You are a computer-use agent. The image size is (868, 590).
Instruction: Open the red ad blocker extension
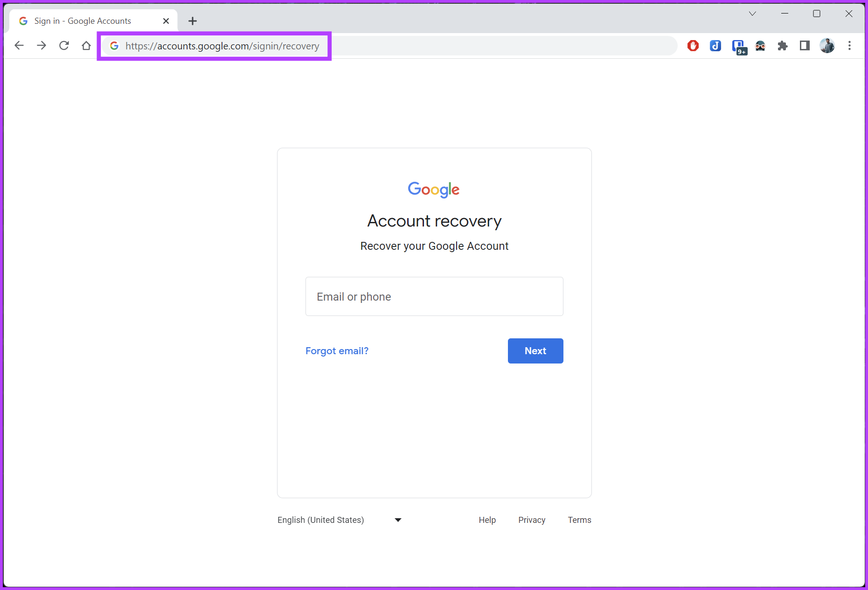click(x=693, y=46)
